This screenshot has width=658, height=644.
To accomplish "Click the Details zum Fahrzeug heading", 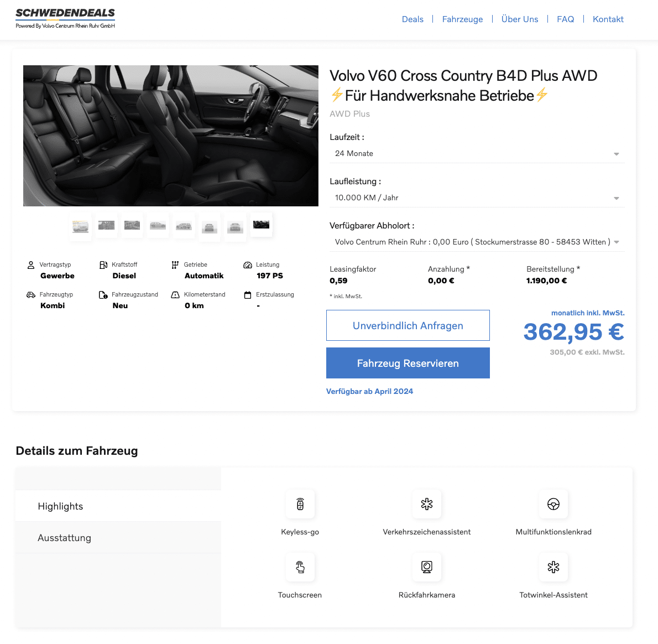I will 77,451.
